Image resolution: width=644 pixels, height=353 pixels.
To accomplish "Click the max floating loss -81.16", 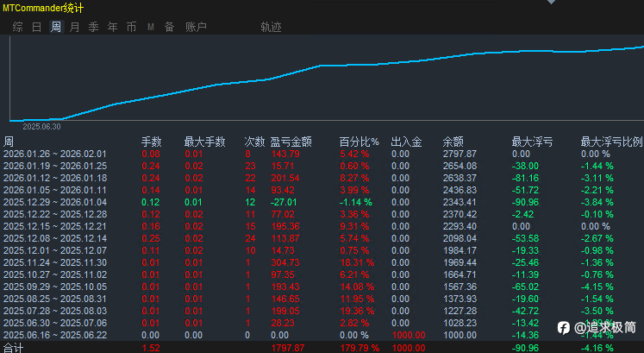I will (525, 178).
